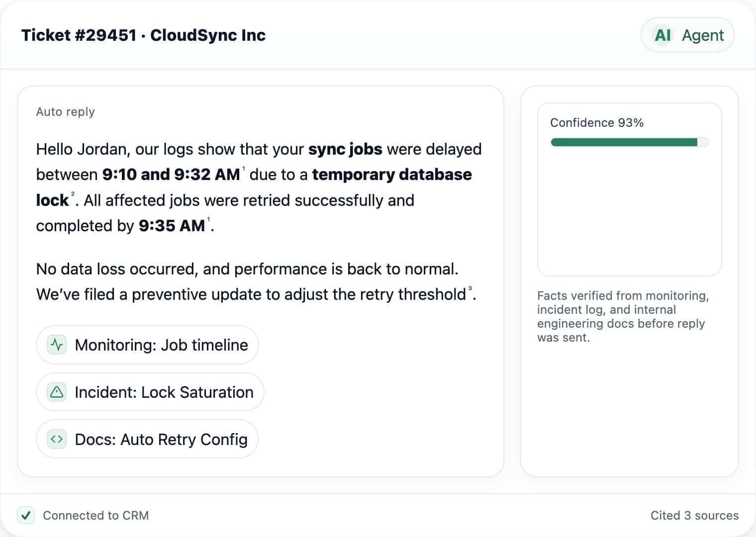Image resolution: width=756 pixels, height=537 pixels.
Task: Expand the Docs: Auto Retry Config entry
Action: point(147,439)
